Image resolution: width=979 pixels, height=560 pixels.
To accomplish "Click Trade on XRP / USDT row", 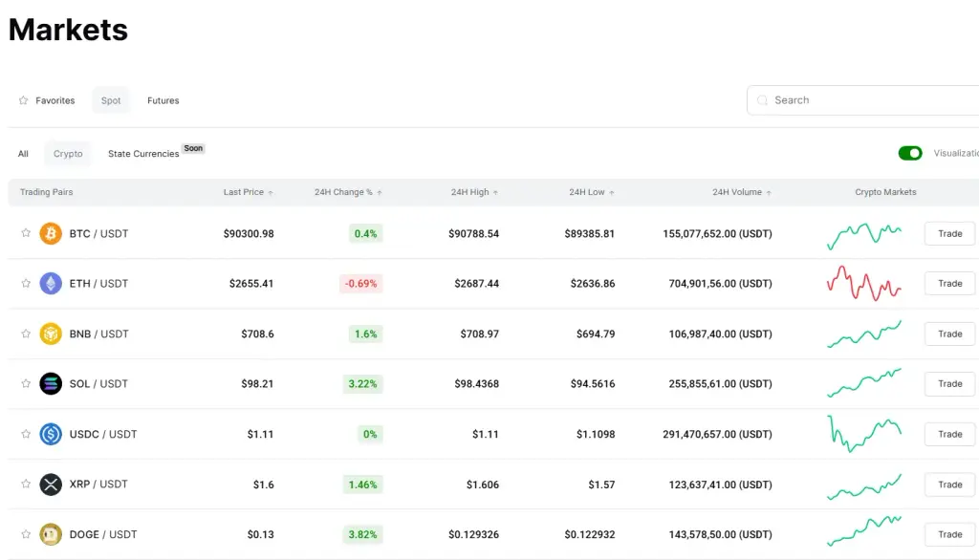I will pos(949,485).
